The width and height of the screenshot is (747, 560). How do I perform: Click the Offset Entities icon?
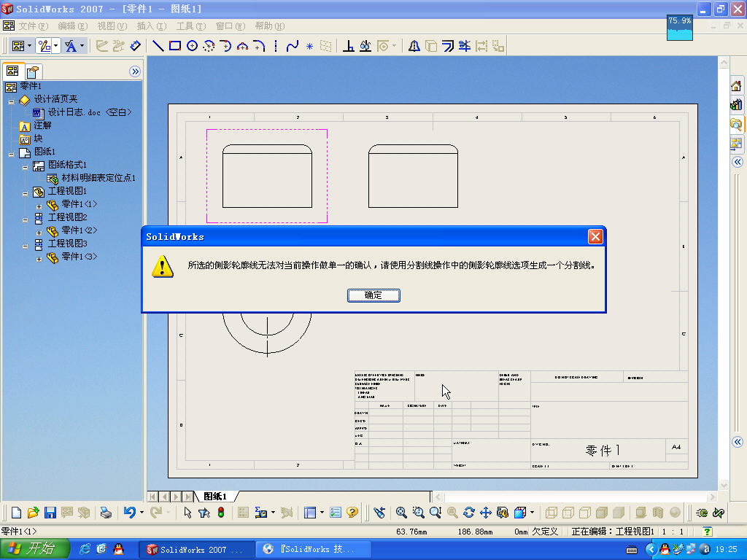pyautogui.click(x=448, y=46)
